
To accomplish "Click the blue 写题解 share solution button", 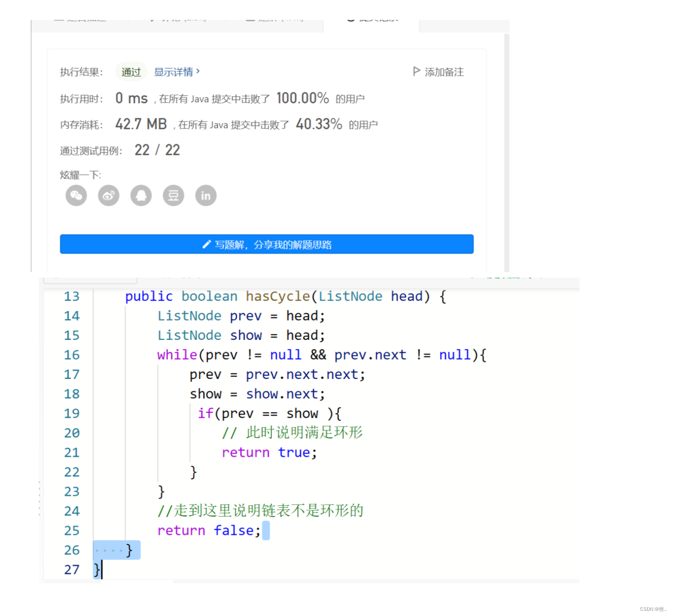I will click(267, 244).
